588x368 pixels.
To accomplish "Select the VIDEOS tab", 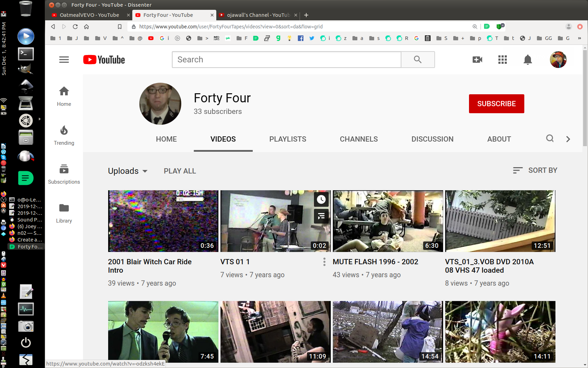I will pyautogui.click(x=223, y=139).
